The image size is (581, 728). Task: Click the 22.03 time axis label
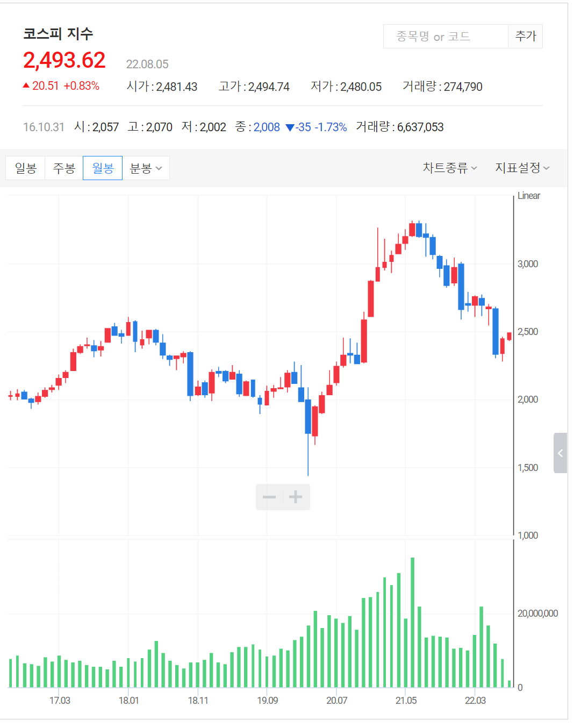(475, 701)
